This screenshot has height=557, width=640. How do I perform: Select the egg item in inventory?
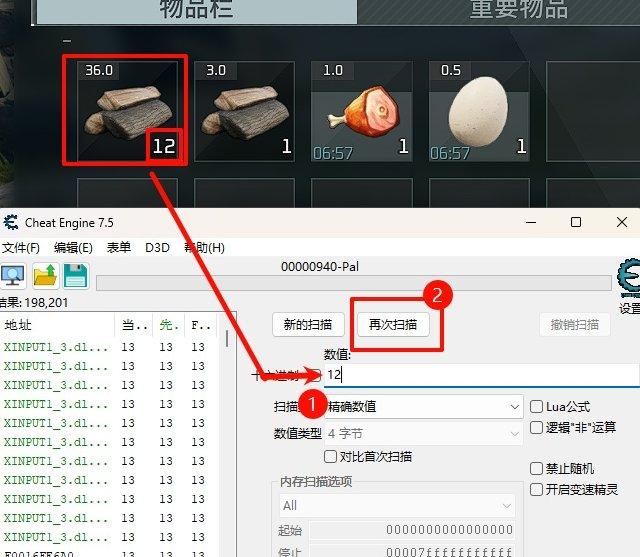coord(479,111)
